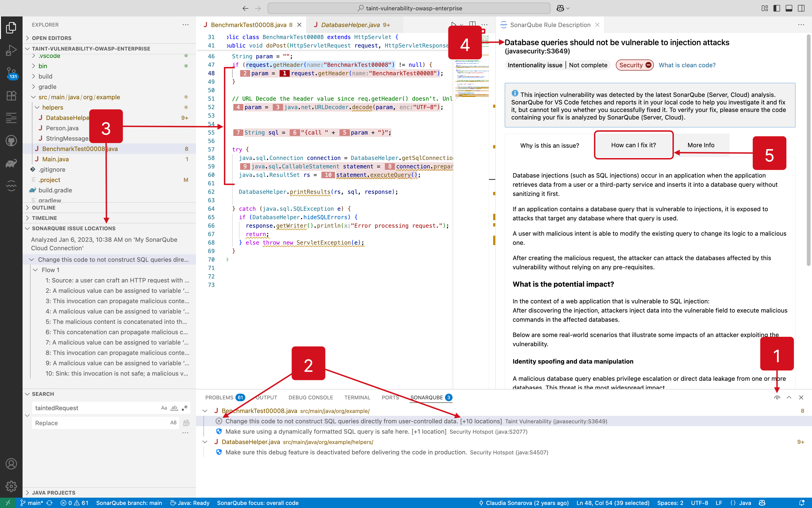Image resolution: width=812 pixels, height=508 pixels.
Task: Toggle search details ellipsis below Replace
Action: (185, 433)
